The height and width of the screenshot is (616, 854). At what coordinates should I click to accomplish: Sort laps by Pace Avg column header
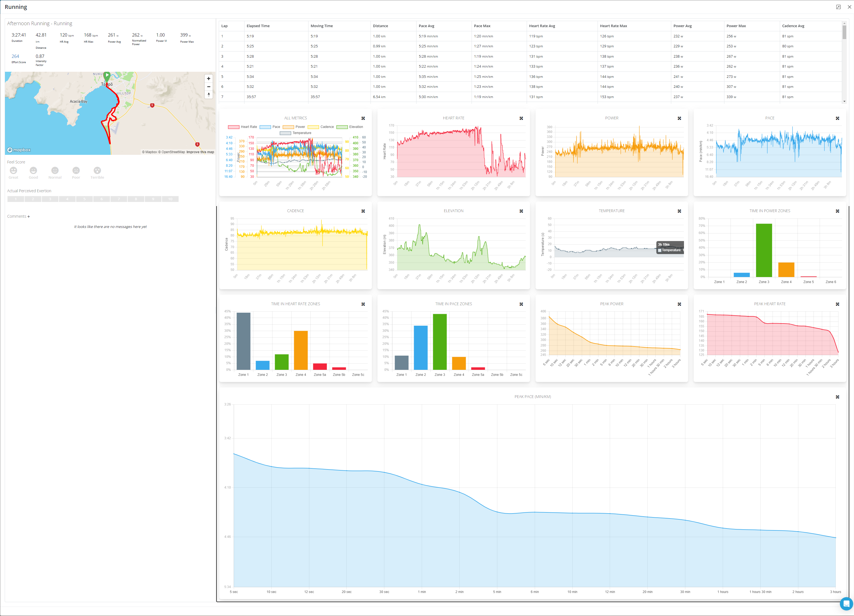click(x=426, y=26)
